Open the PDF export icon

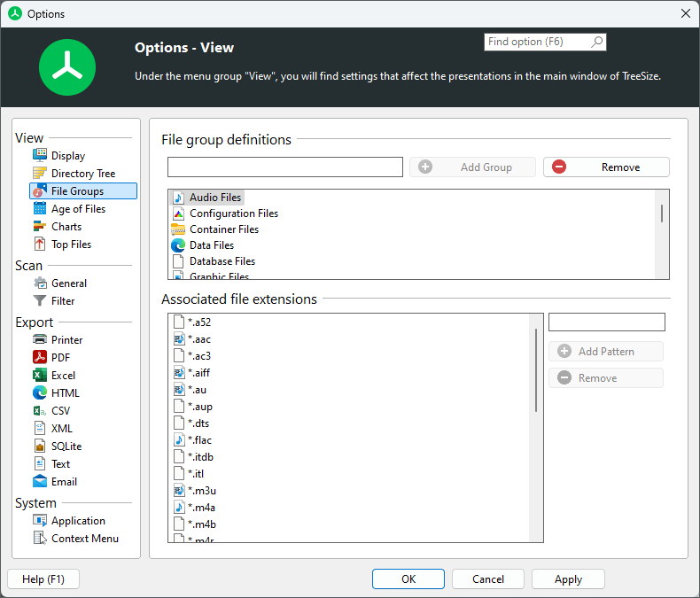[x=40, y=358]
